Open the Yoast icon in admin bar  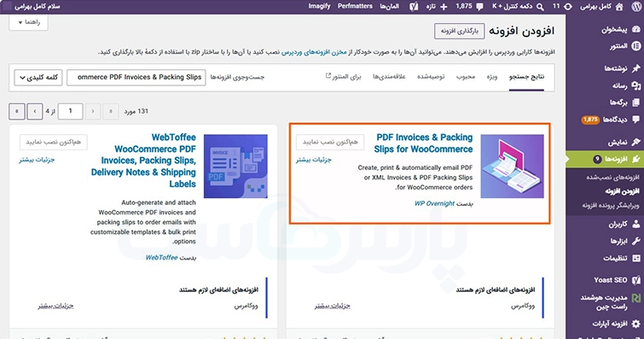(414, 7)
